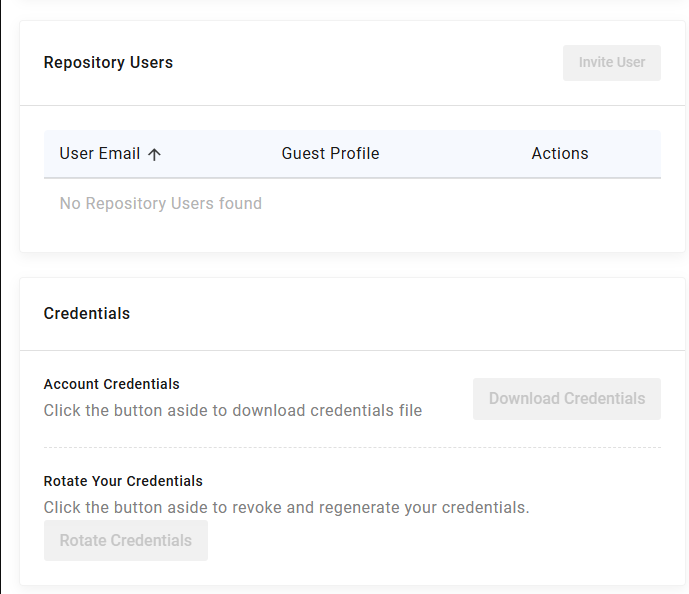Click the download credentials file description text

(x=233, y=410)
